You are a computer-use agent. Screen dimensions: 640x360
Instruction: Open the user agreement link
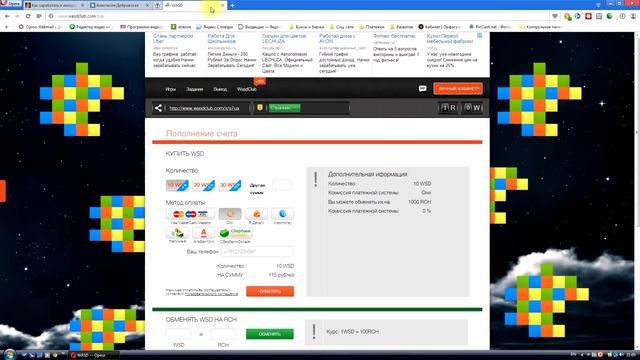211,294
